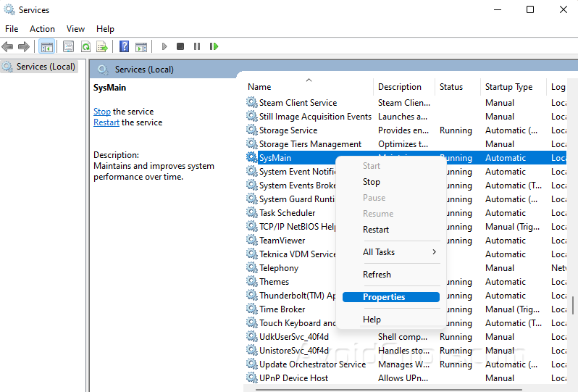
Task: Click the Stop Service square icon
Action: pos(180,46)
